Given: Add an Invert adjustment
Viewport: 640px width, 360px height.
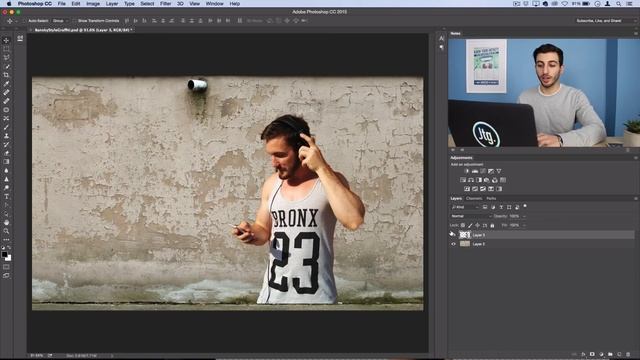Looking at the screenshot, I should [x=467, y=189].
